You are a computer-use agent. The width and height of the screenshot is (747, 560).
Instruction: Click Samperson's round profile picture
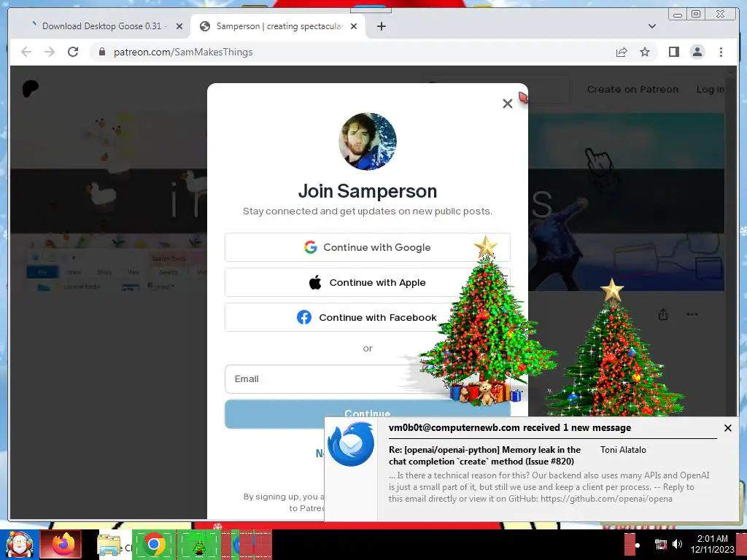[x=368, y=141]
